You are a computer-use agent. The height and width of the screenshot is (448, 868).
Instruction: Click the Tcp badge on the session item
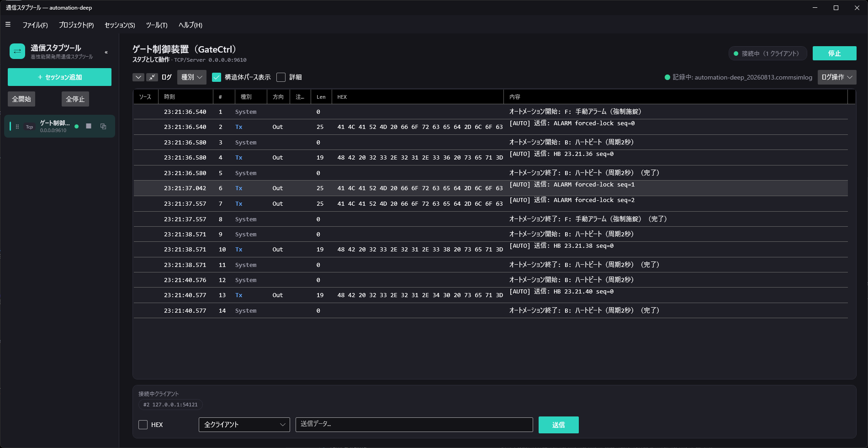[x=29, y=127]
